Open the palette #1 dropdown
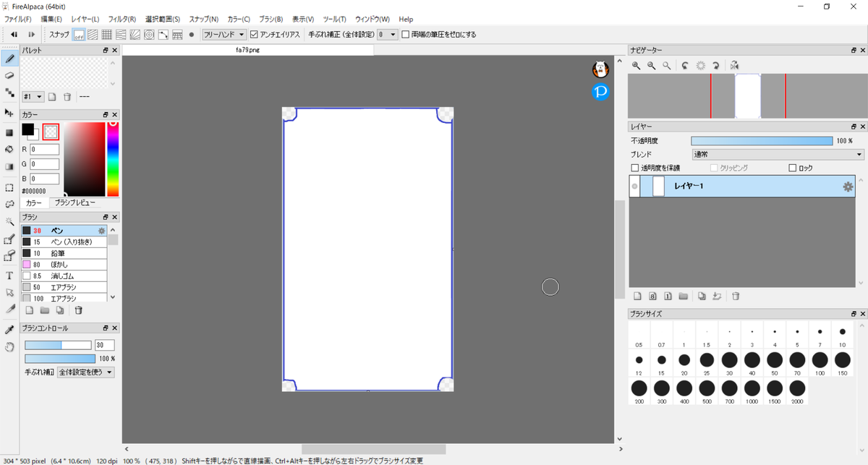Viewport: 868px width, 465px height. [x=33, y=96]
